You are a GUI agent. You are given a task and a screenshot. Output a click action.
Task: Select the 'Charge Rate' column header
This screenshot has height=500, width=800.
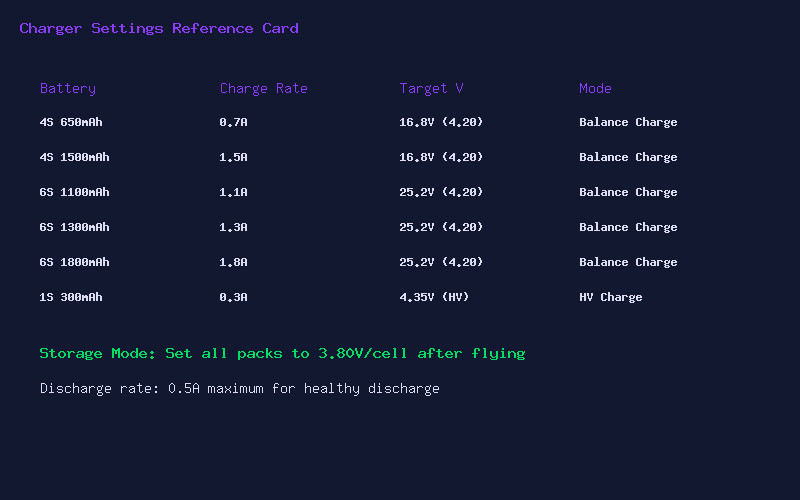point(264,89)
